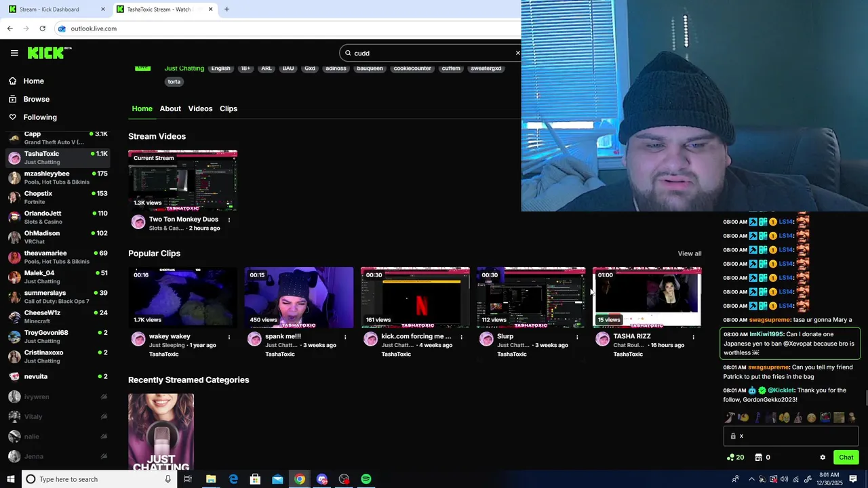Open options menu for 'Slurp' clip
The height and width of the screenshot is (488, 868).
coord(577,337)
